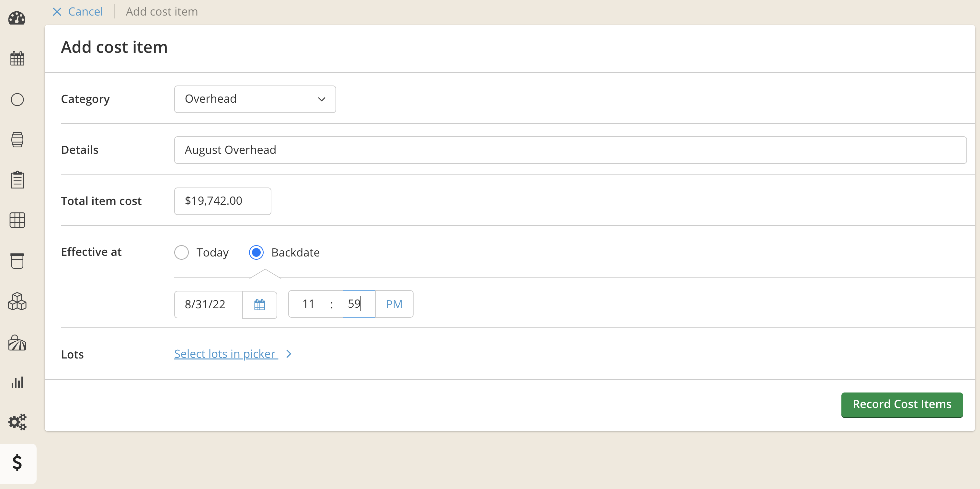Click the chevron beside Select lots in picker
Screen dimensions: 980x489
tap(289, 354)
